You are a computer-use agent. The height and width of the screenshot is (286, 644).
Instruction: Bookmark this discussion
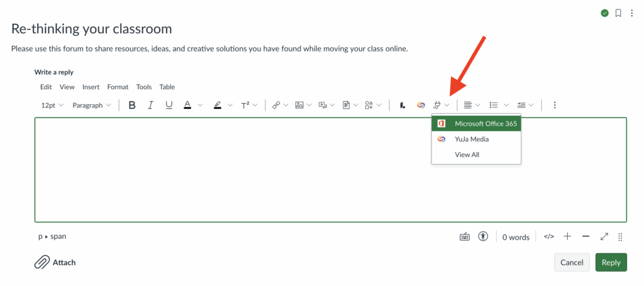tap(618, 13)
